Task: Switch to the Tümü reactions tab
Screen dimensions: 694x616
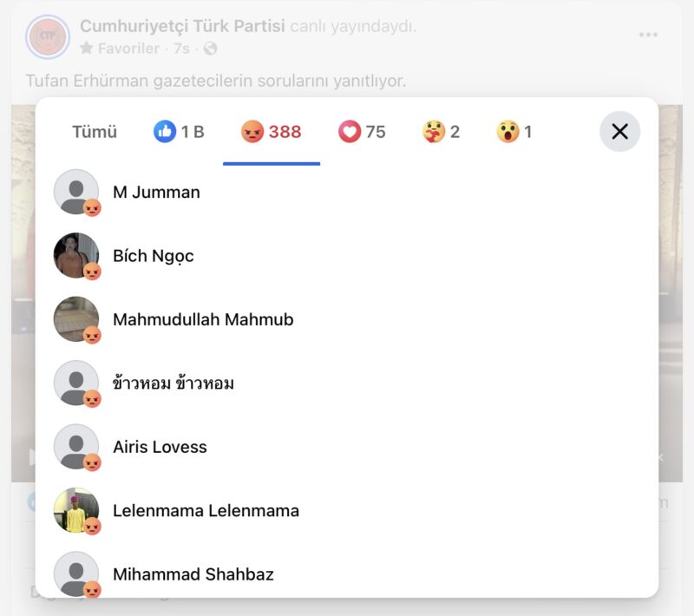Action: tap(95, 132)
